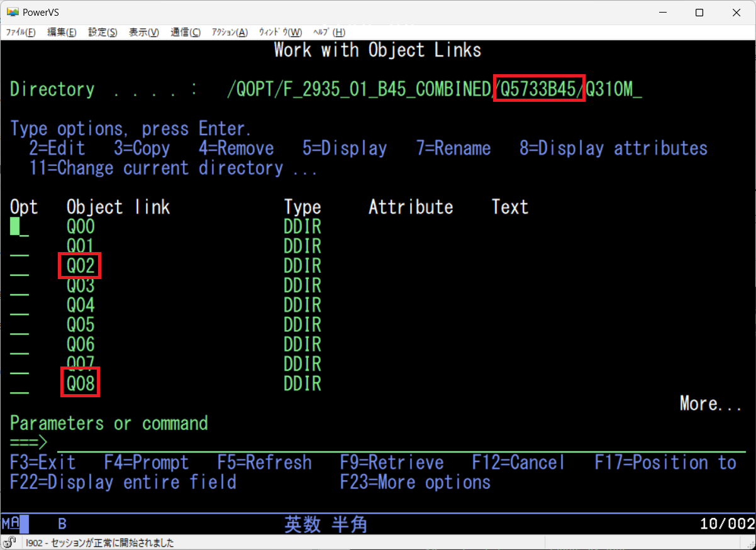
Task: Open the ファイル(F) menu
Action: (21, 32)
